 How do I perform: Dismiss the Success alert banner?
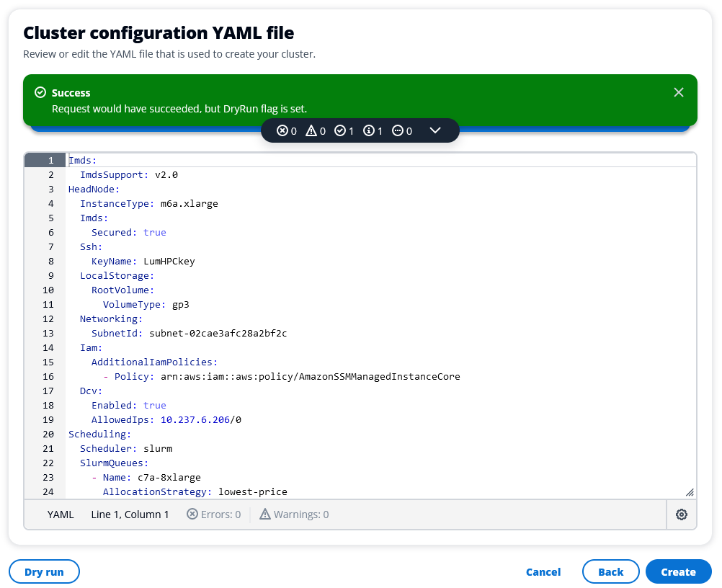click(678, 92)
